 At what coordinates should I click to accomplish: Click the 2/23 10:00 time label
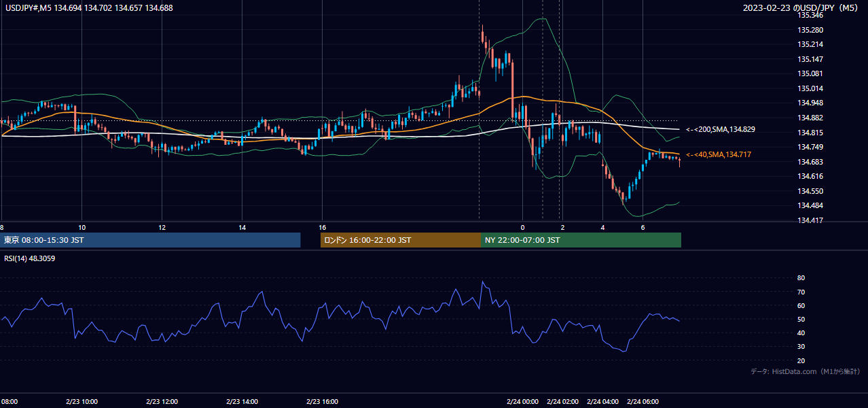pos(82,402)
